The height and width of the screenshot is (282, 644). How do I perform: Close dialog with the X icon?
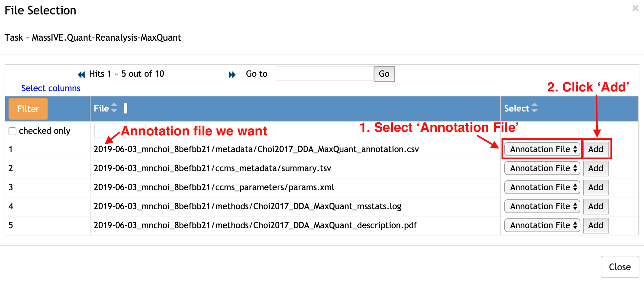click(635, 9)
